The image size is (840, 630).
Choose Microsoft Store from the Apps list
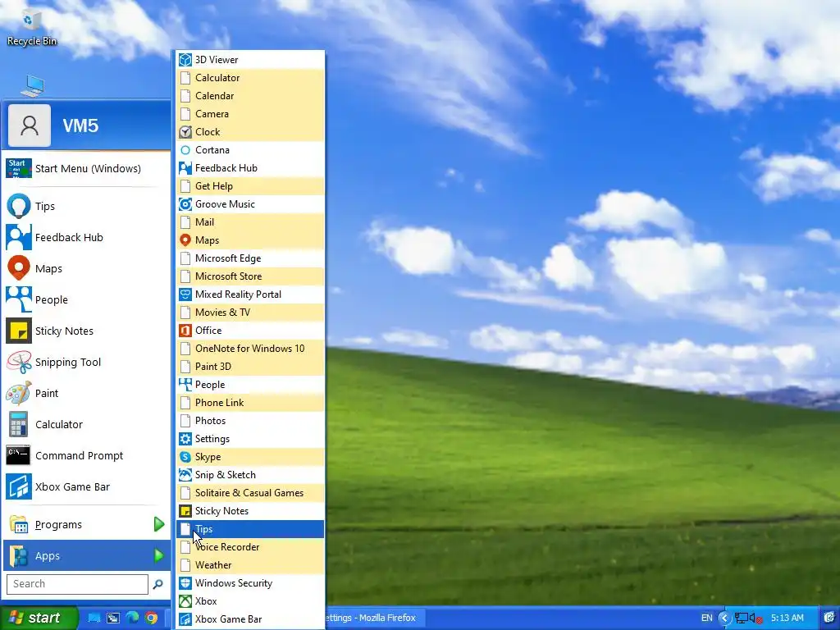coord(250,276)
